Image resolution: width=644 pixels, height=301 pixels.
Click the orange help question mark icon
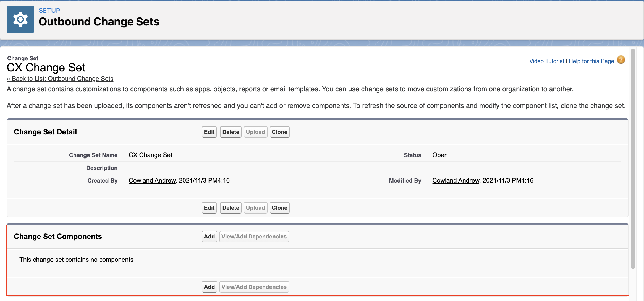[621, 60]
